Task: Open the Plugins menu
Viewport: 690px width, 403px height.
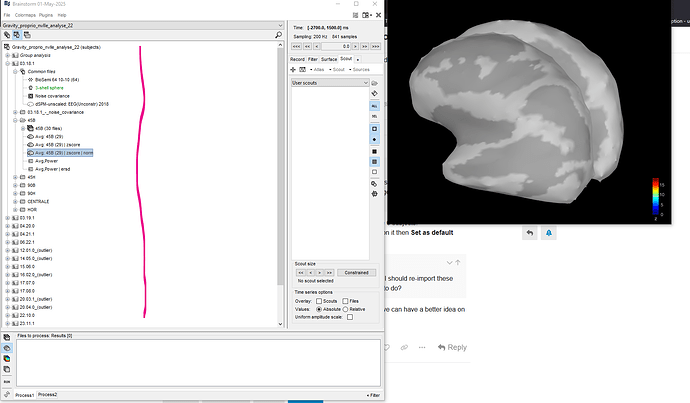Action: (46, 15)
